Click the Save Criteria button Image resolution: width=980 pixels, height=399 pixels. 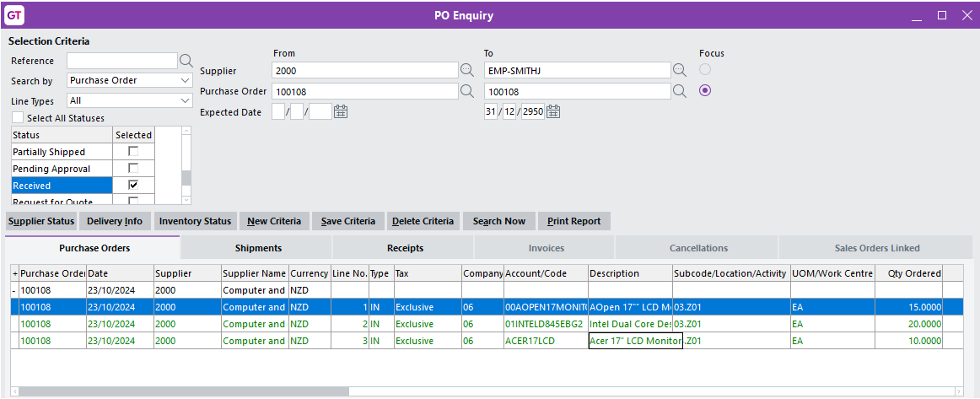(x=348, y=221)
